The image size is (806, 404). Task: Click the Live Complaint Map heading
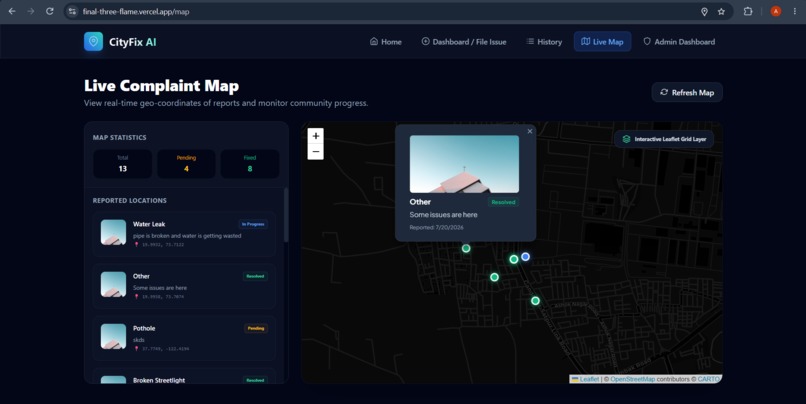pos(161,86)
